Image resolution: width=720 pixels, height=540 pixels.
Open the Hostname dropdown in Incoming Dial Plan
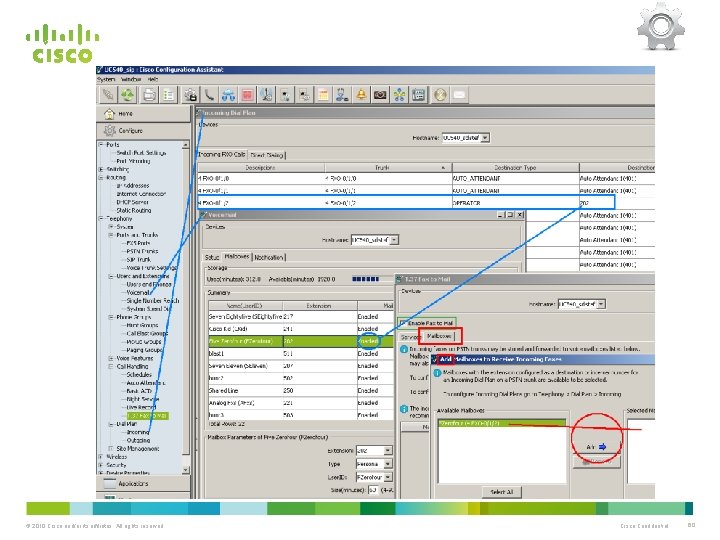[x=485, y=138]
